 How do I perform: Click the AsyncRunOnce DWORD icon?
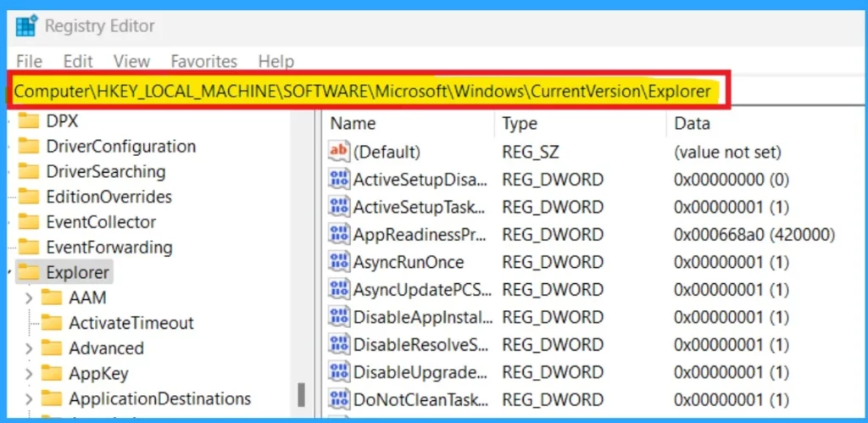coord(339,261)
